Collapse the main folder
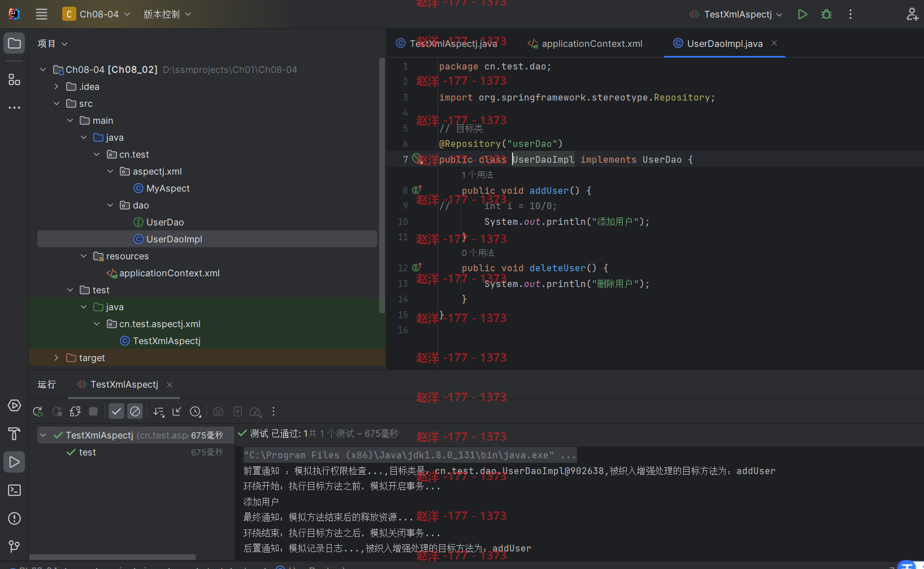Image resolution: width=924 pixels, height=569 pixels. tap(70, 120)
